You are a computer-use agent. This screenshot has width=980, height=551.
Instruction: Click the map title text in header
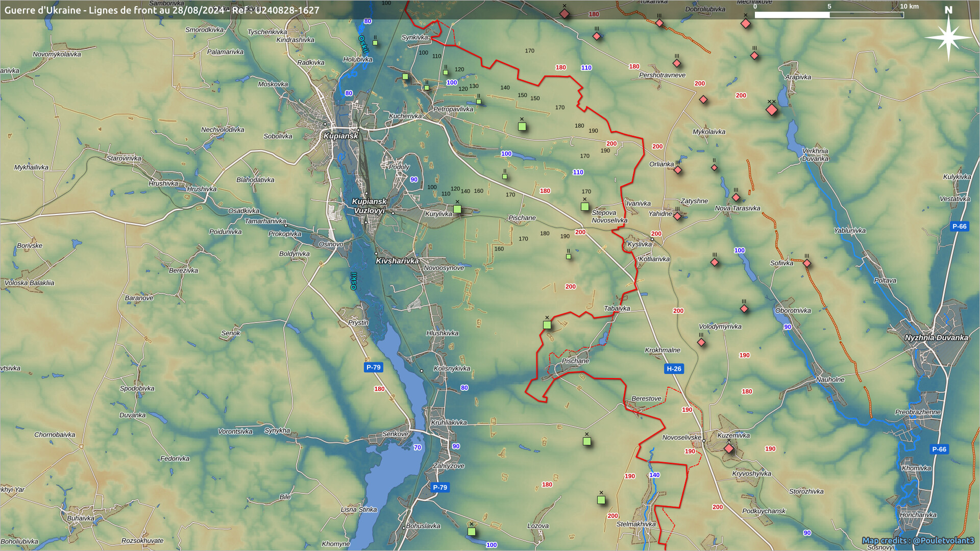(x=162, y=10)
